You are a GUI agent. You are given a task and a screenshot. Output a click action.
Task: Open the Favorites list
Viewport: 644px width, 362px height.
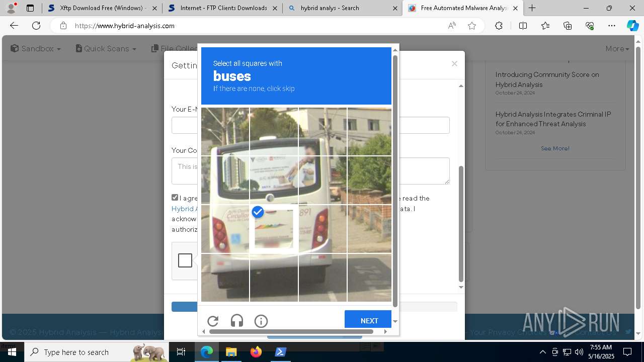(x=545, y=26)
